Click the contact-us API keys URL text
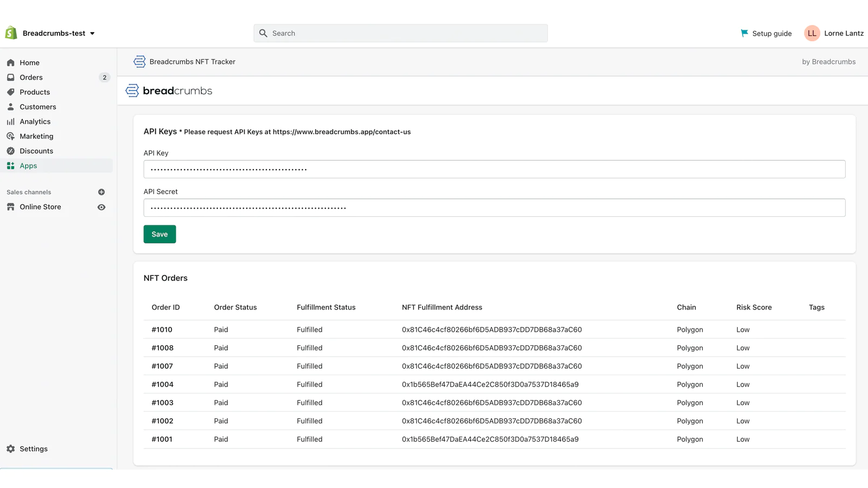The image size is (868, 488). point(342,132)
